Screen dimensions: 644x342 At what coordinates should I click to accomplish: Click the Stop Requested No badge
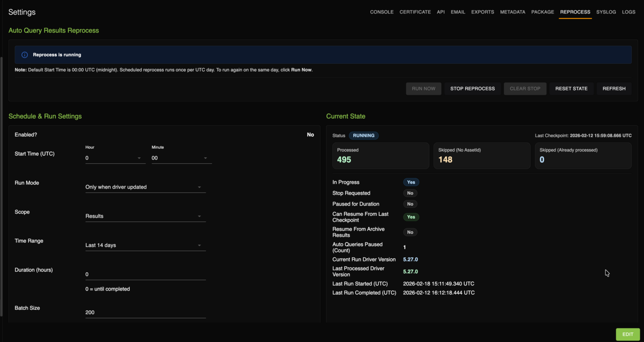point(410,193)
